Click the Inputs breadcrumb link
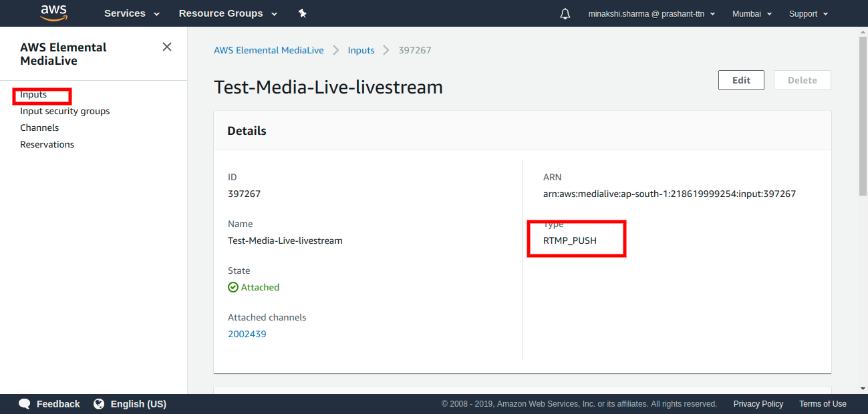 [x=361, y=50]
